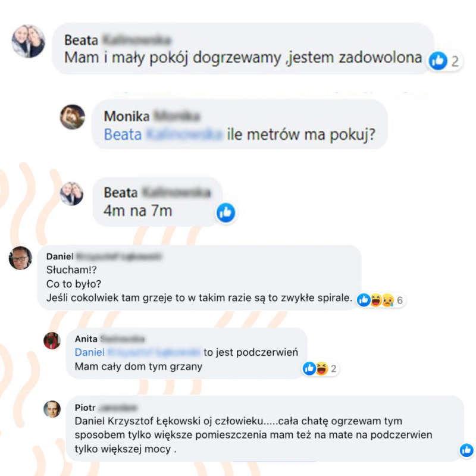Click the blue like reaction on Daniel's comment
Viewport: 476px width, 476px height.
tap(364, 300)
